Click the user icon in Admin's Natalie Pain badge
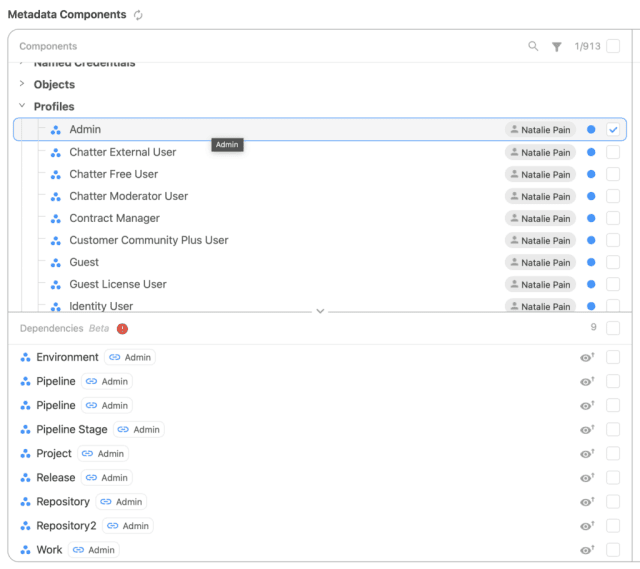Image resolution: width=640 pixels, height=569 pixels. pos(514,129)
